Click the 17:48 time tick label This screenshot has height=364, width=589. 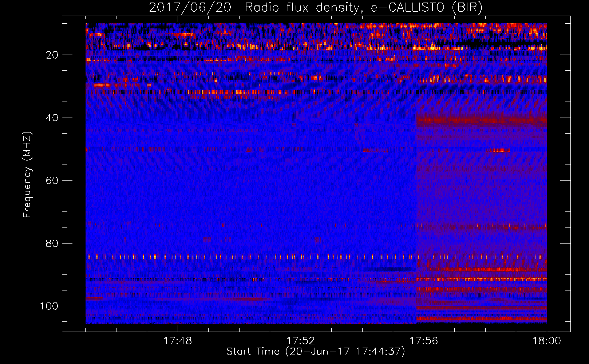[178, 341]
